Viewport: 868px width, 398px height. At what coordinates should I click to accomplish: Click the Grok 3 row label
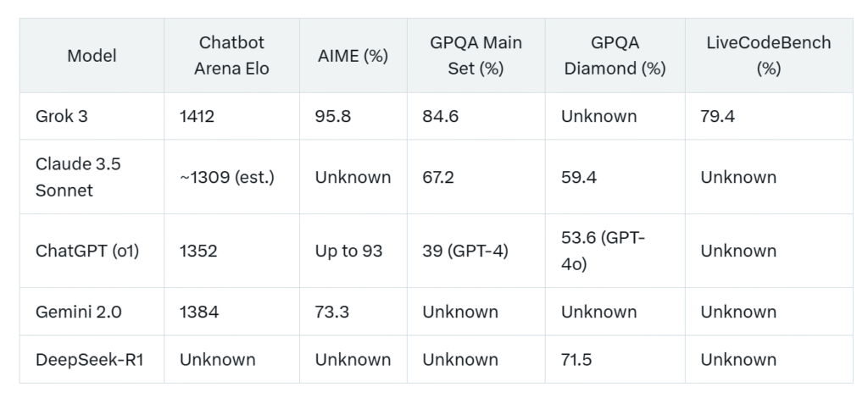[x=61, y=116]
